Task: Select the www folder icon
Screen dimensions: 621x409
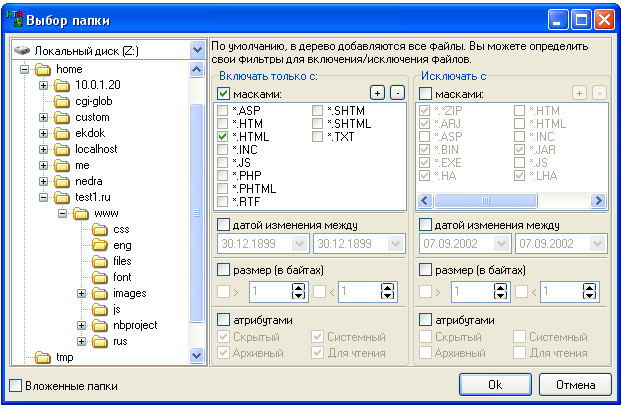Action: 81,213
